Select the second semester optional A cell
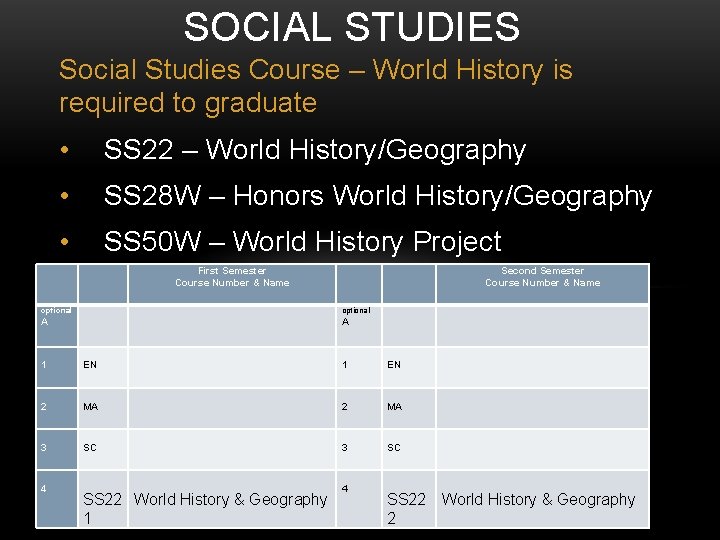The width and height of the screenshot is (720, 540). tap(359, 326)
